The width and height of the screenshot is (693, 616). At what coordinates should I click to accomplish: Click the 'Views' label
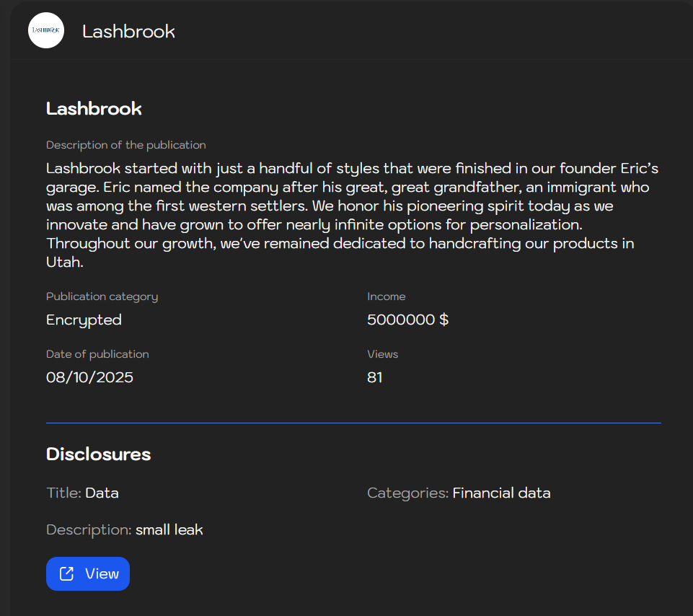point(382,354)
